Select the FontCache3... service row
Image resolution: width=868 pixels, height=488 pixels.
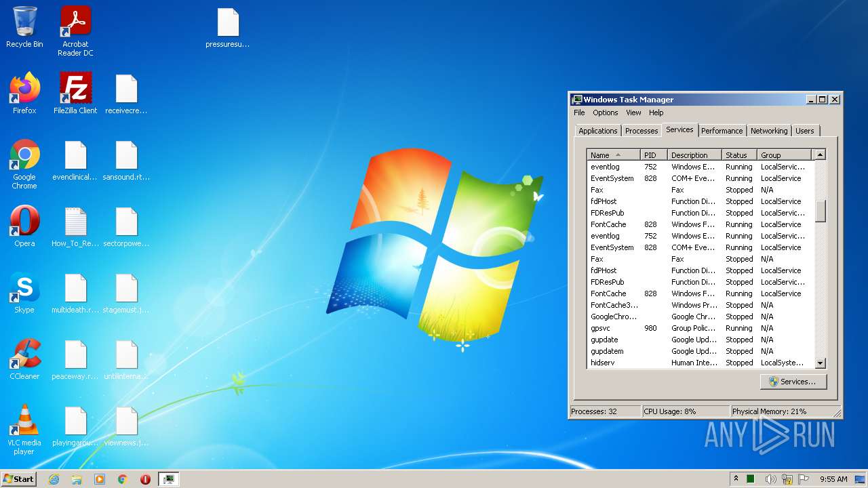[701, 305]
